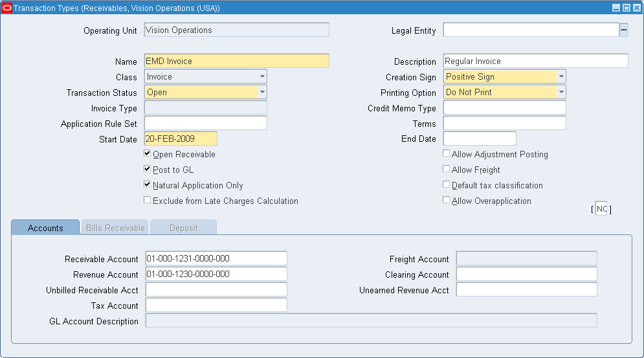This screenshot has width=644, height=358.
Task: Expand the Printing Option dropdown
Action: (x=561, y=92)
